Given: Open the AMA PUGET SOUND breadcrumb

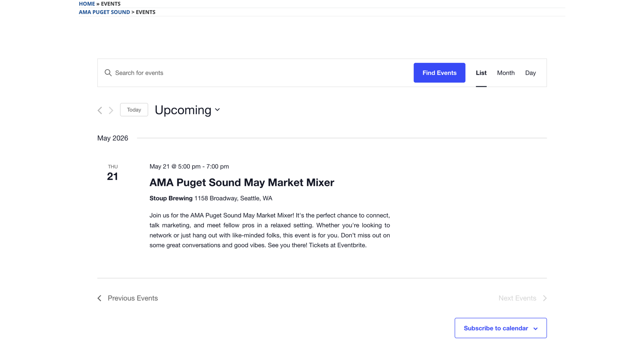Looking at the screenshot, I should coord(104,12).
